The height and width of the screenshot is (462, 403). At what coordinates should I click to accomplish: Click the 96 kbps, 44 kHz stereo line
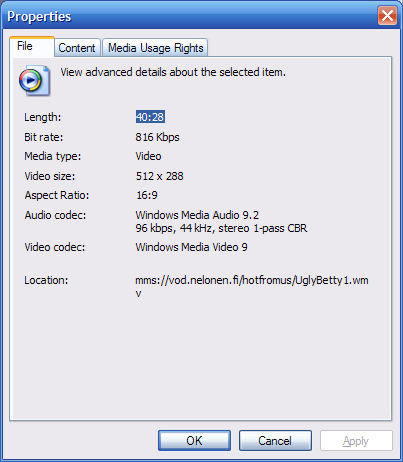[221, 228]
